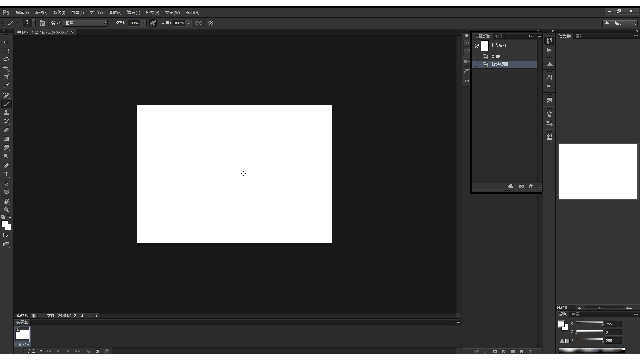Select the Gradient tool
Screen dimensions: 640x360
pyautogui.click(x=6, y=139)
